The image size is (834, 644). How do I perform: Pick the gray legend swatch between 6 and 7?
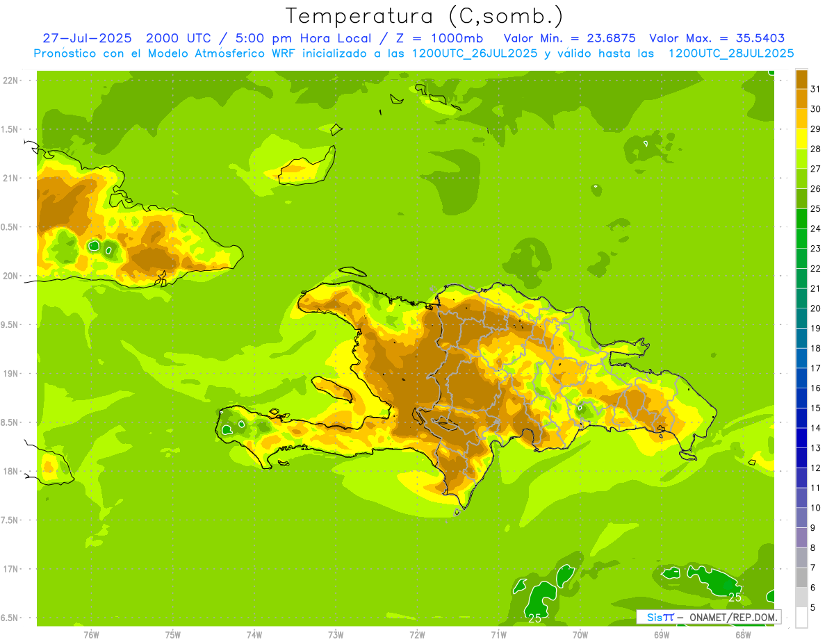tap(801, 577)
